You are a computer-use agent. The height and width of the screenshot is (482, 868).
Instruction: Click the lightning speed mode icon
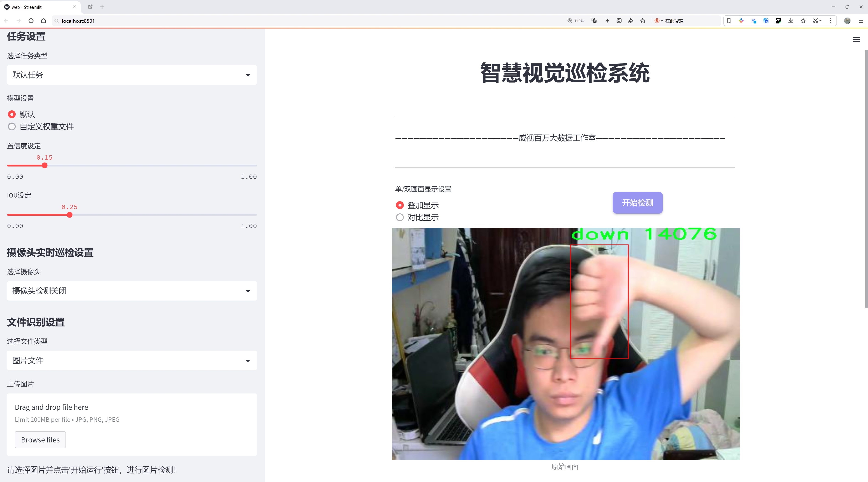[x=607, y=21]
